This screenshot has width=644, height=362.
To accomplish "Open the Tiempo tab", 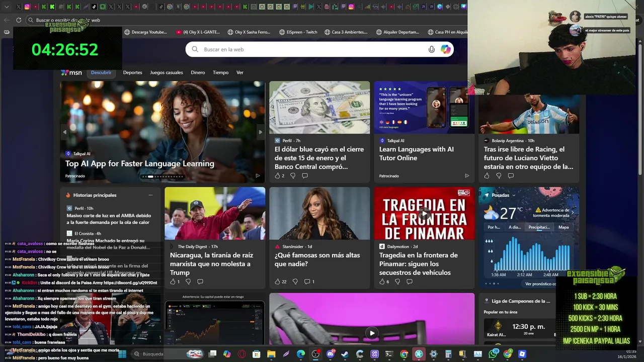I will pyautogui.click(x=220, y=72).
